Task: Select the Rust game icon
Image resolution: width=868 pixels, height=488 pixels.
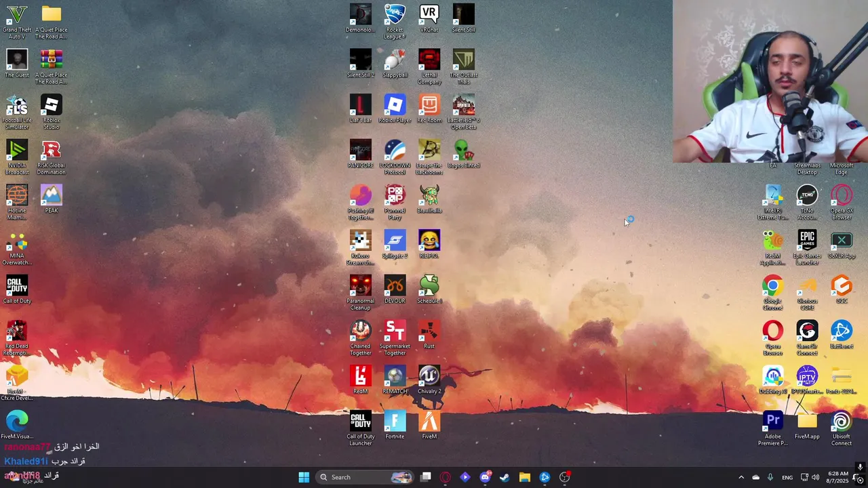Action: point(429,335)
